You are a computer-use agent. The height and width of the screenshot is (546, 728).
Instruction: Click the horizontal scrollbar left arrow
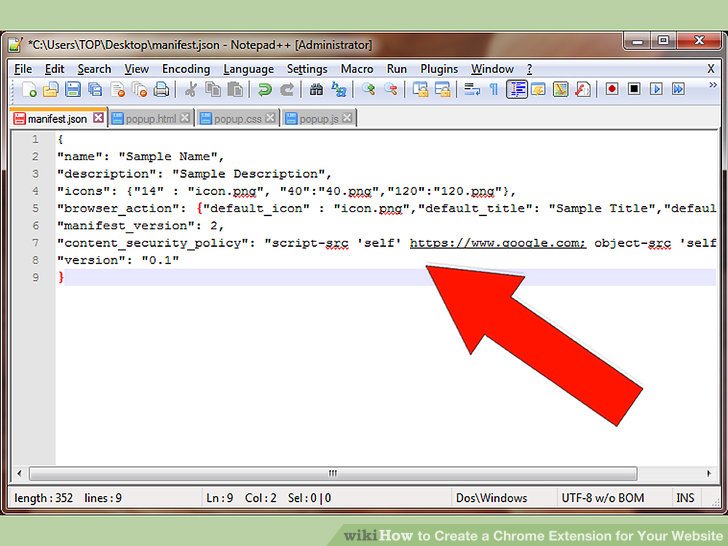click(x=19, y=474)
